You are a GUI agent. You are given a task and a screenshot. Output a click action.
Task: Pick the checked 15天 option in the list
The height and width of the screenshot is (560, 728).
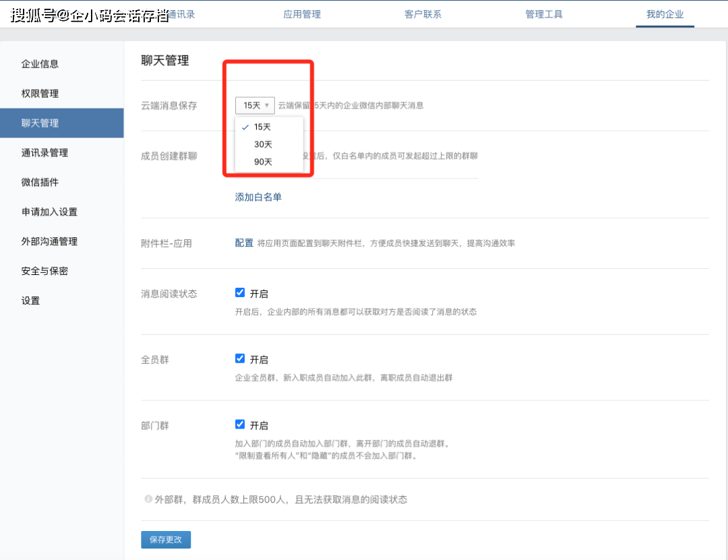pyautogui.click(x=263, y=127)
